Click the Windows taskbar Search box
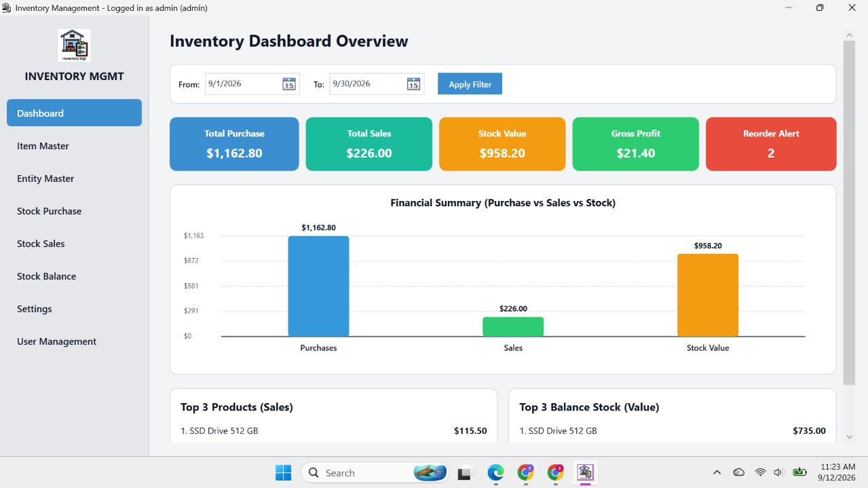 pos(375,473)
